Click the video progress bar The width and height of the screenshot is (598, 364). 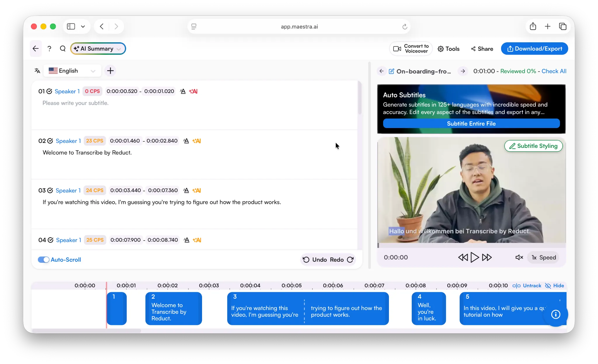coord(472,246)
